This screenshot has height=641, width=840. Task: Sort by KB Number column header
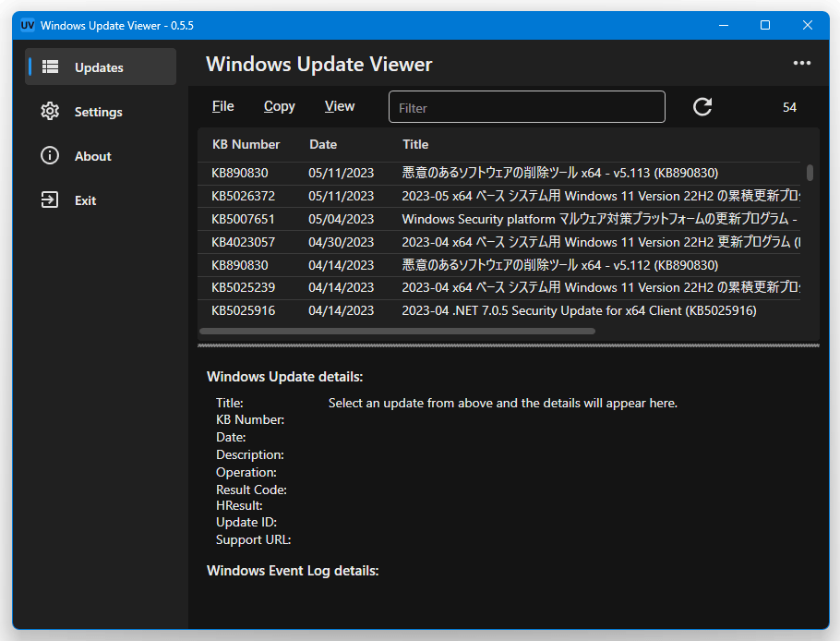(246, 144)
